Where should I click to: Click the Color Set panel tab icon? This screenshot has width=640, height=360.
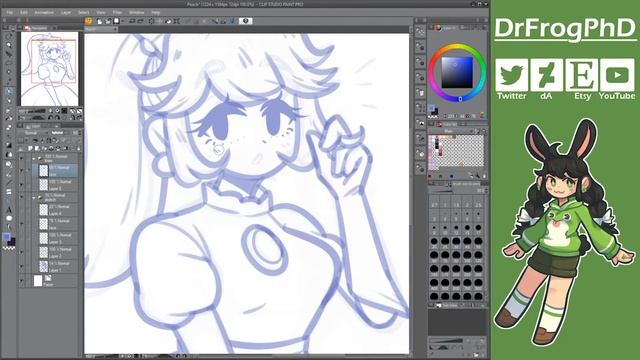[x=440, y=124]
